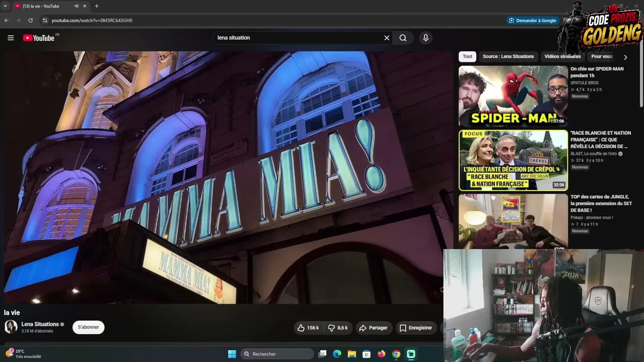
Task: Close the 'la vie - YouTube' tab
Action: (x=85, y=6)
